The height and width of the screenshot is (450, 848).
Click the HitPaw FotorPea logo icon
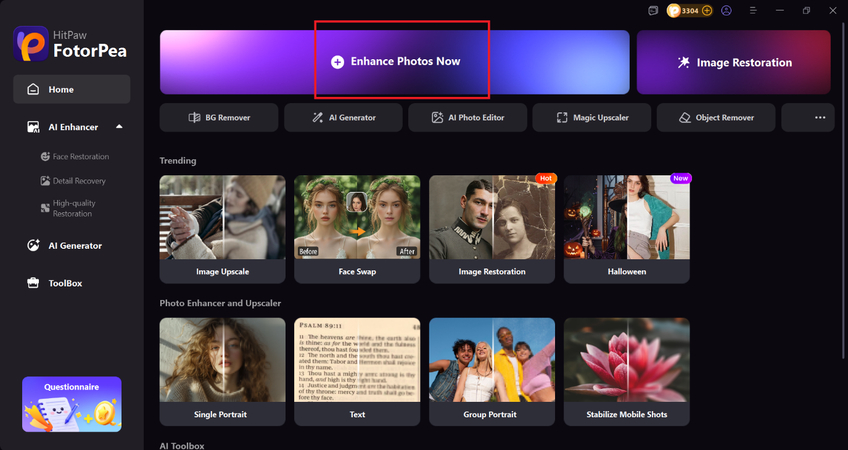[x=31, y=44]
